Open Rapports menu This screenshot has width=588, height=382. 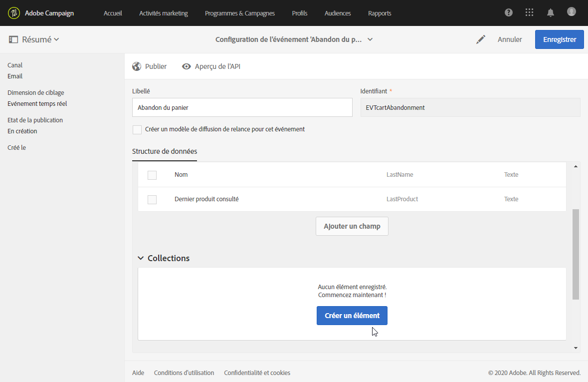380,13
